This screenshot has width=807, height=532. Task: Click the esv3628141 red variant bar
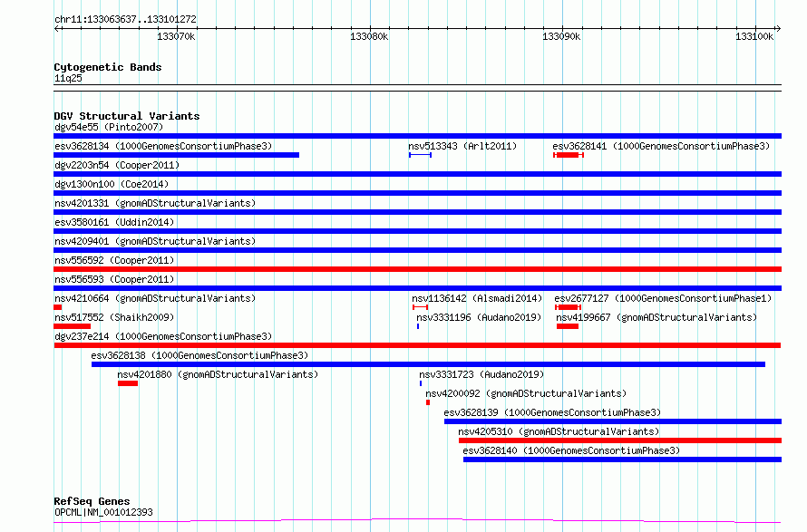pyautogui.click(x=569, y=155)
